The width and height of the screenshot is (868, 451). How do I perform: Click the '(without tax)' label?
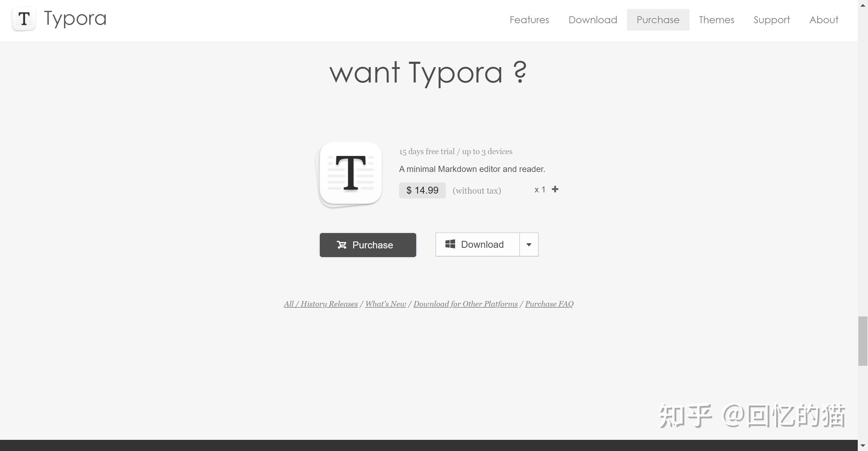coord(476,191)
